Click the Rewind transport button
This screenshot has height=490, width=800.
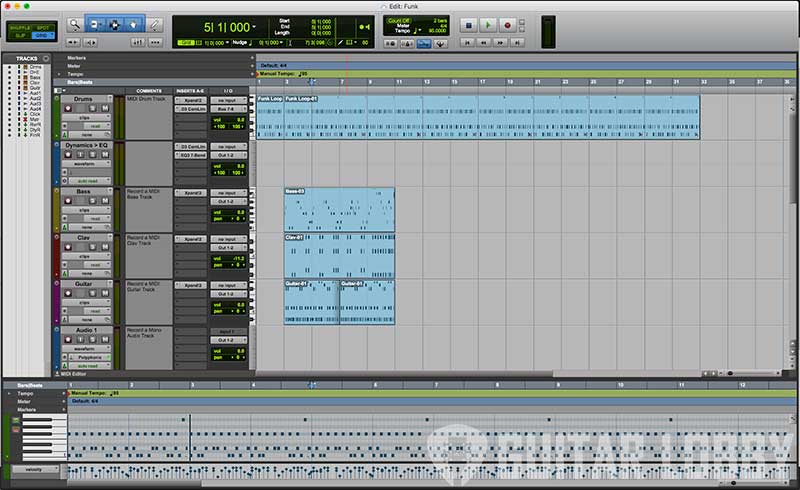pyautogui.click(x=483, y=43)
